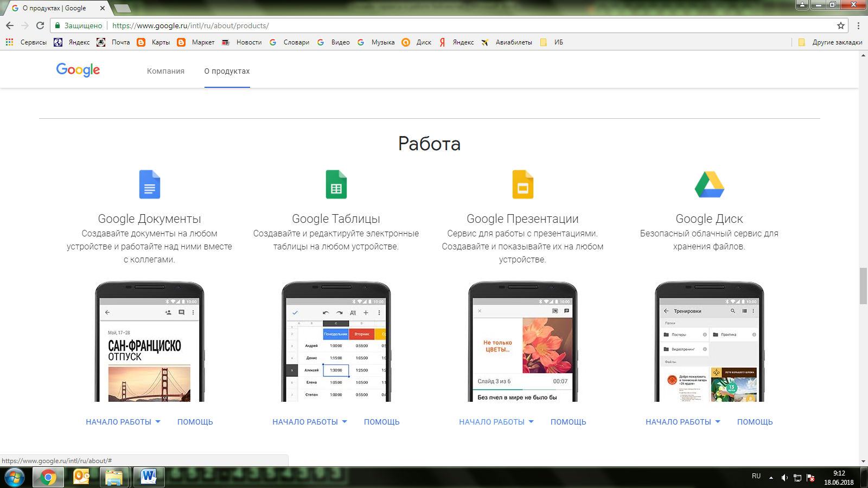The width and height of the screenshot is (868, 488).
Task: Click the Документы phone preview image
Action: pyautogui.click(x=150, y=342)
